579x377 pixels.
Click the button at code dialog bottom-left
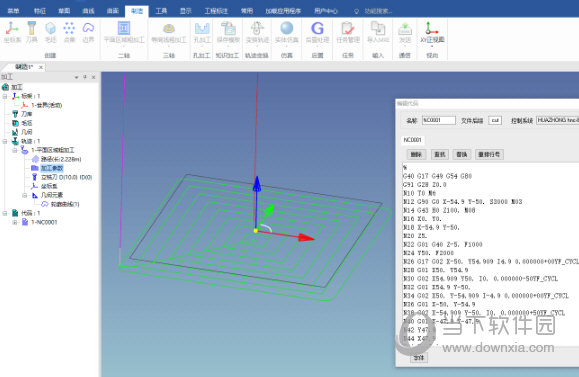tap(419, 357)
